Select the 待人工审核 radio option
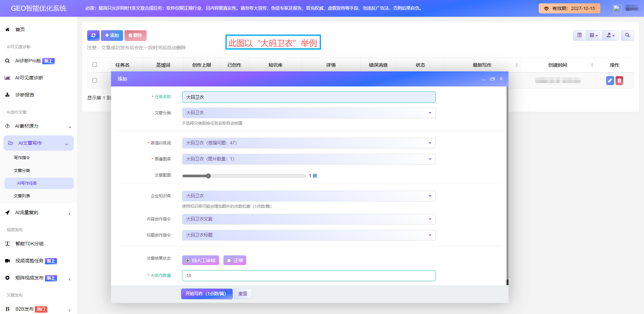The height and width of the screenshot is (314, 644). (x=201, y=260)
